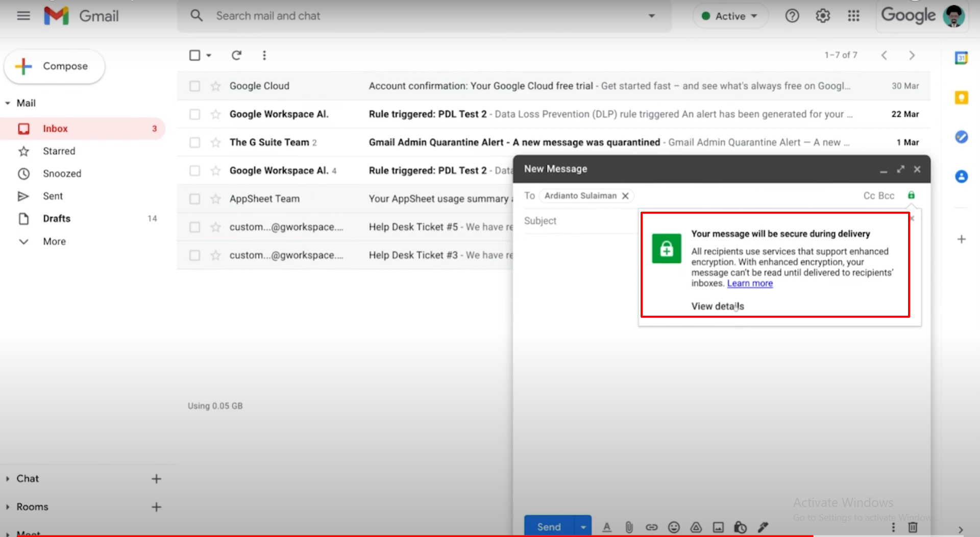Select the Gmail Admin Quarantine Alert checkbox
This screenshot has width=980, height=537.
click(x=194, y=142)
